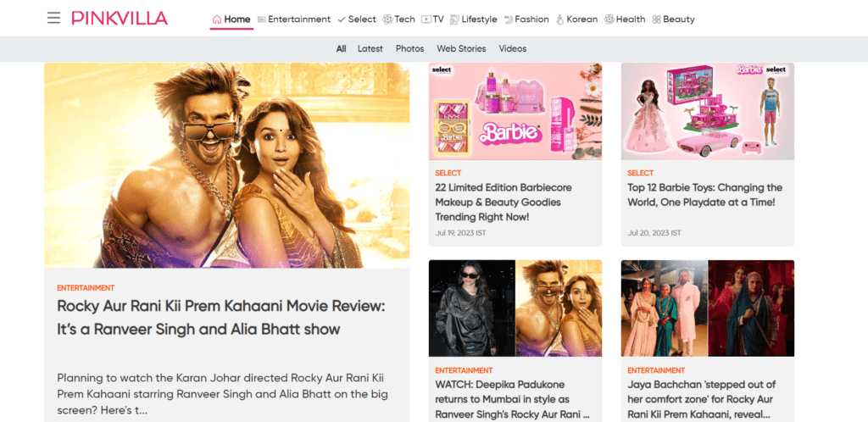Open the Health section

tap(630, 19)
